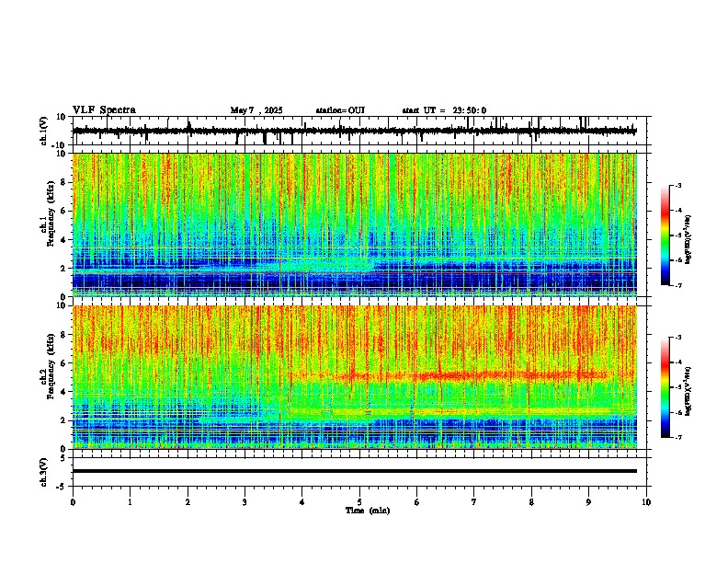The height and width of the screenshot is (563, 728).
Task: Click the "-3" label on the ch.2 colorbar
Action: pos(678,338)
